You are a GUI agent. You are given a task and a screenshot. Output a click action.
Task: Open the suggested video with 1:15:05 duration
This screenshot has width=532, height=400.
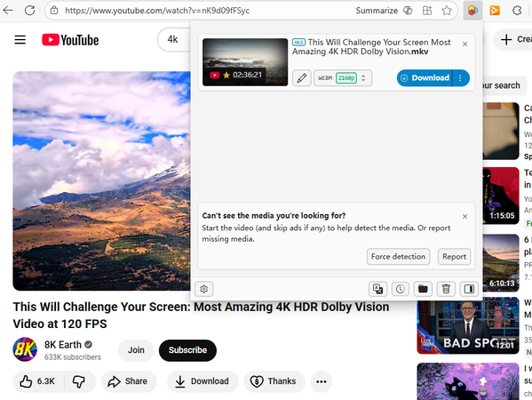click(x=501, y=196)
